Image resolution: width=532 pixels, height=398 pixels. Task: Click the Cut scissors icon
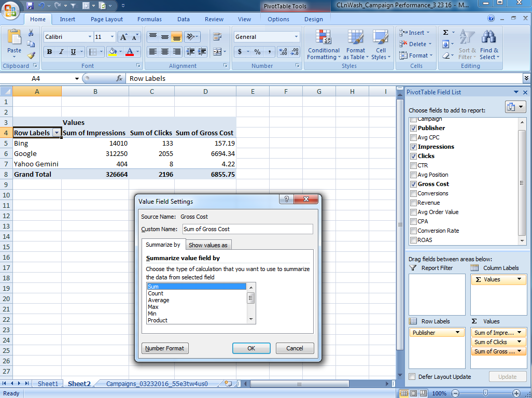(x=31, y=33)
